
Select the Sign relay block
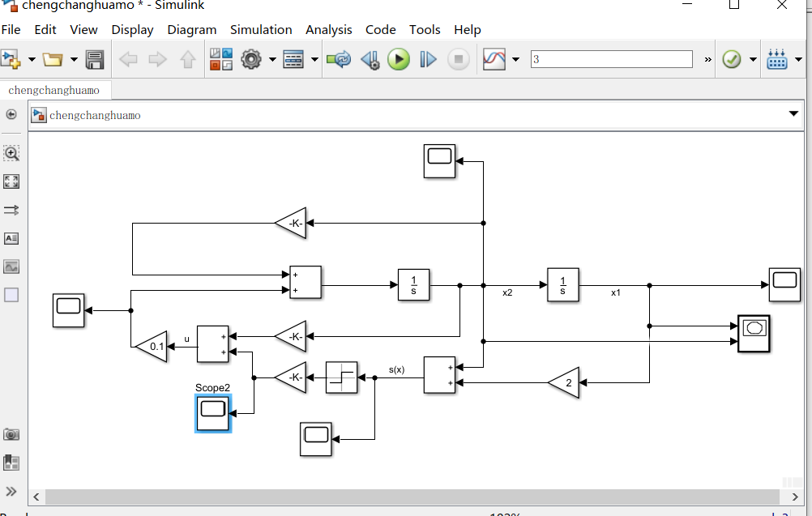click(x=341, y=377)
